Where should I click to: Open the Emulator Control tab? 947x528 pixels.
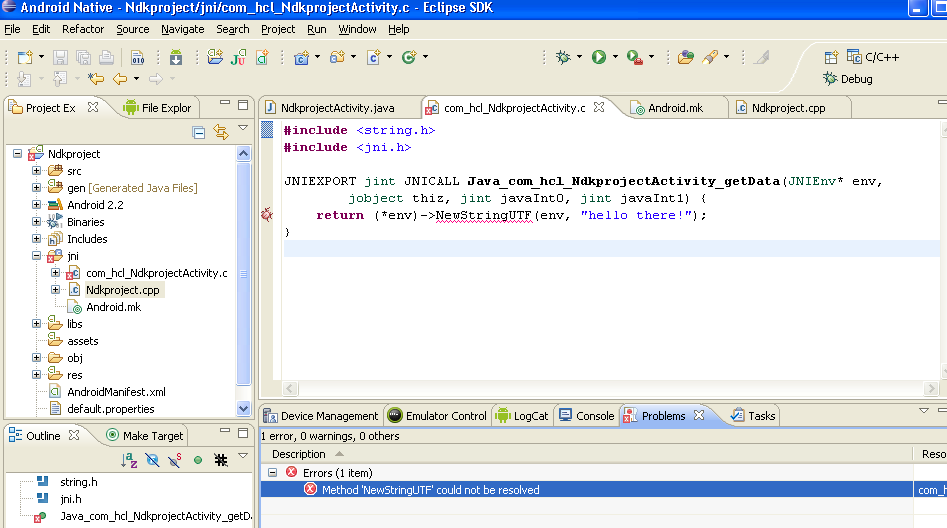click(x=438, y=416)
